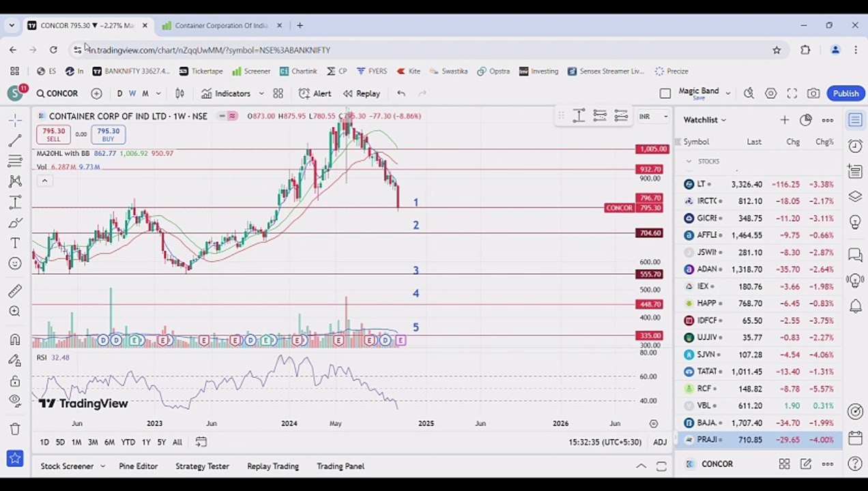The height and width of the screenshot is (491, 868).
Task: Open Indicators dialog
Action: point(226,93)
